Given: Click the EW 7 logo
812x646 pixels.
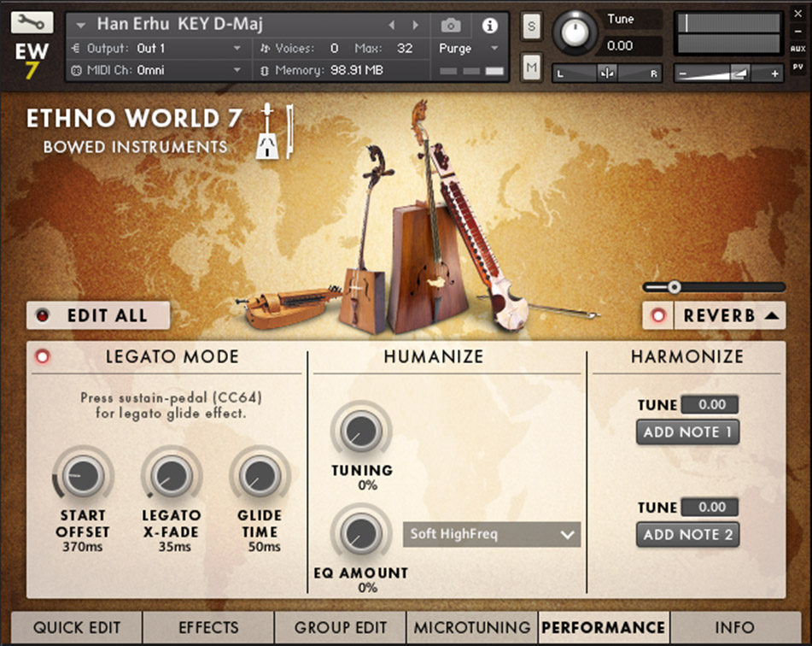Looking at the screenshot, I should [32, 60].
